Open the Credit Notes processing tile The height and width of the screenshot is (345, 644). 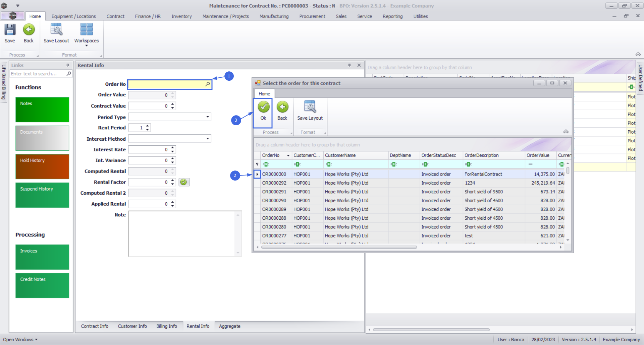(42, 285)
